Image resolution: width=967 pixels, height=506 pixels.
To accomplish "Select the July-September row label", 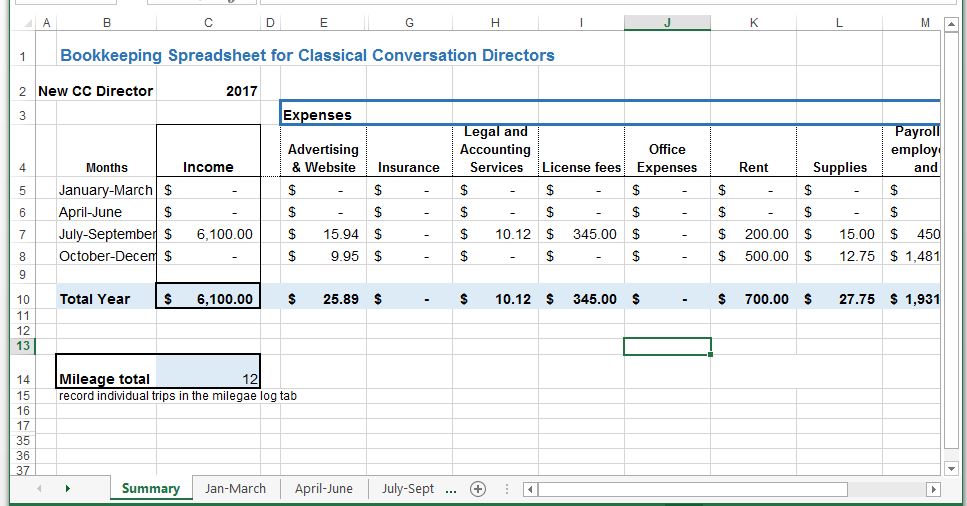I will pyautogui.click(x=105, y=234).
